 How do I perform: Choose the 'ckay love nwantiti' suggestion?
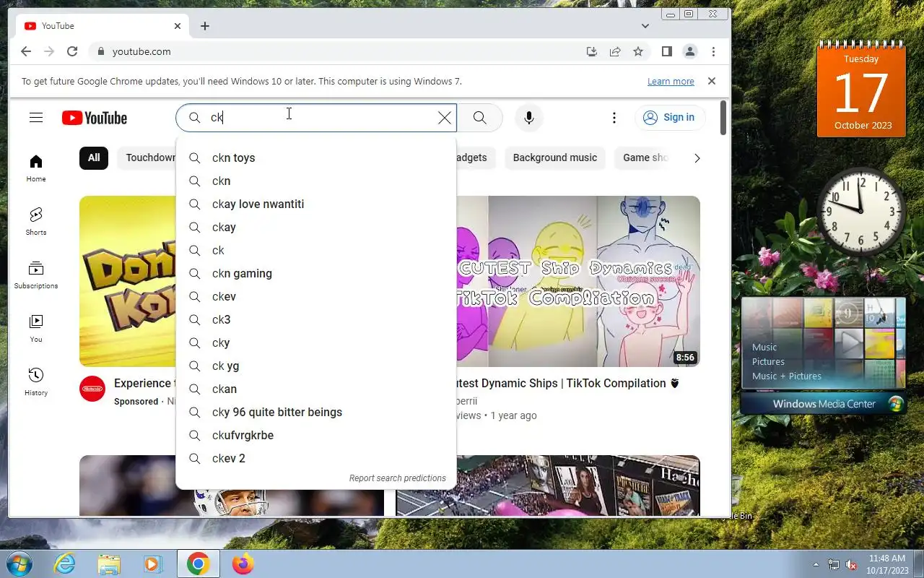point(316,204)
